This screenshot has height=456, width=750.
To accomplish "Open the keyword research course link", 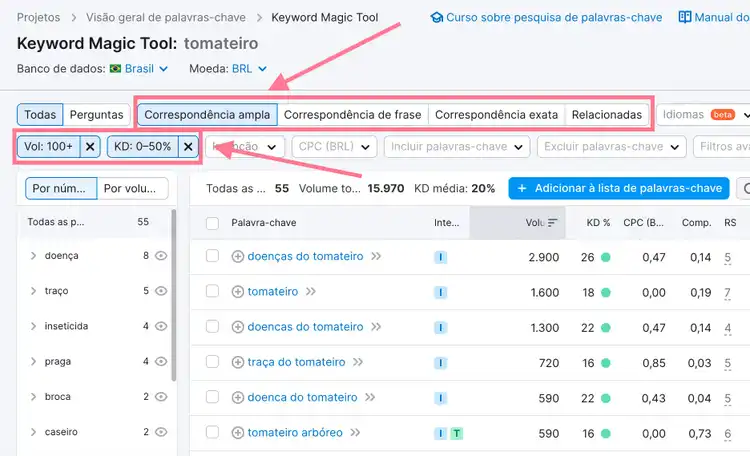I will [547, 18].
